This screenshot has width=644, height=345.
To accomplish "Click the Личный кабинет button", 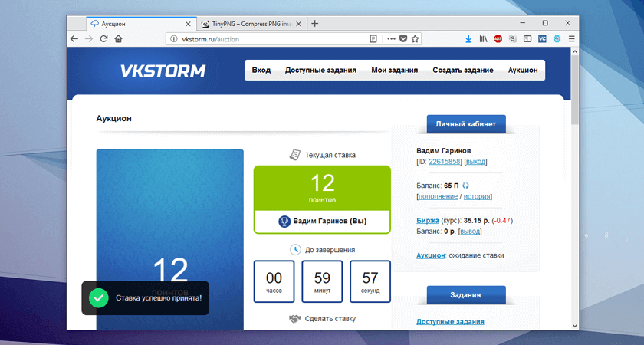I will [x=466, y=124].
